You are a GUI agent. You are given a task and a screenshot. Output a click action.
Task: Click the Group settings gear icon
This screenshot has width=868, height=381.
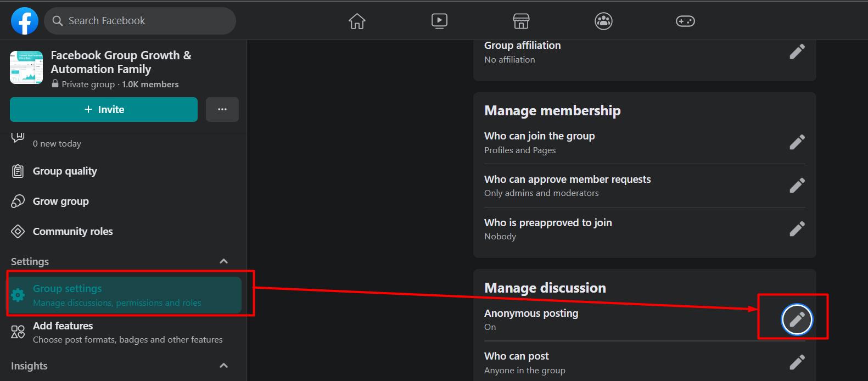pyautogui.click(x=18, y=295)
